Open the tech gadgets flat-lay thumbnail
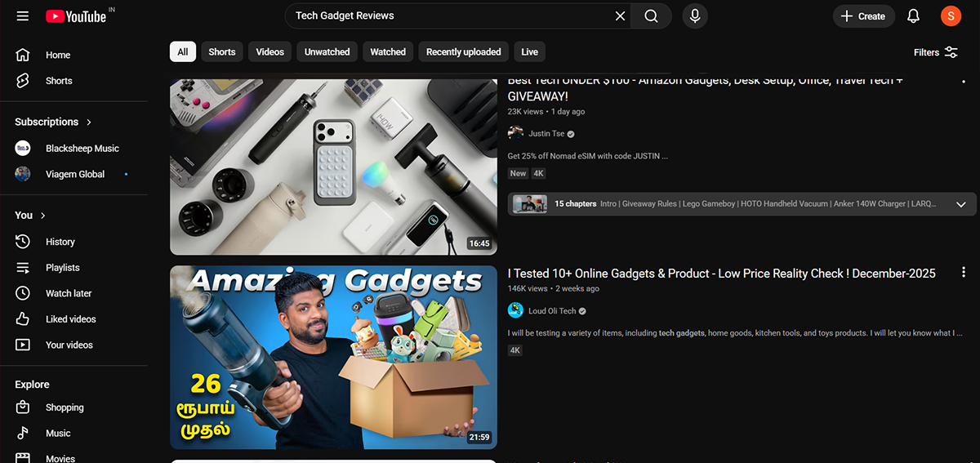Screen dimensions: 980x463 point(333,167)
